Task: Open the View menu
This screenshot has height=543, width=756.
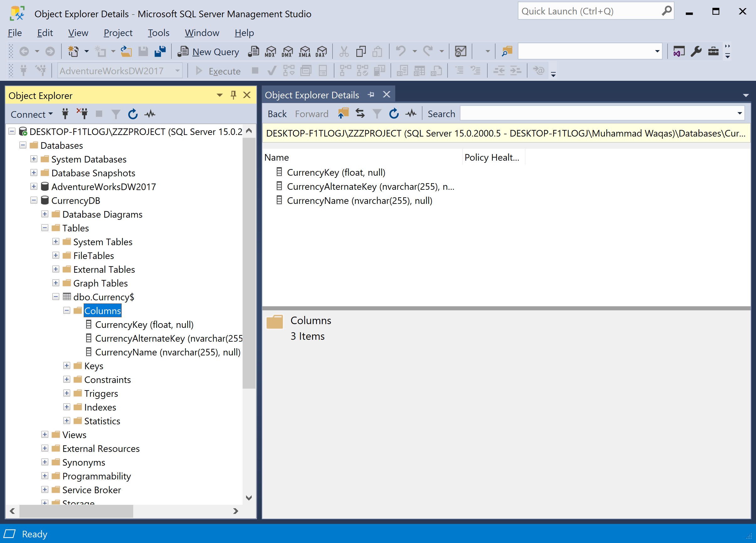Action: click(78, 33)
